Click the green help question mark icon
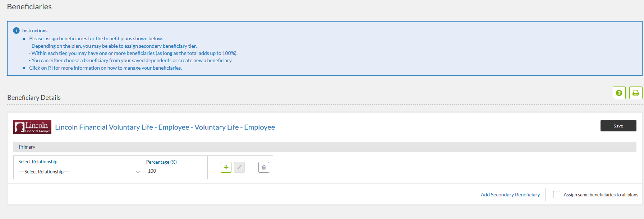 (x=619, y=93)
